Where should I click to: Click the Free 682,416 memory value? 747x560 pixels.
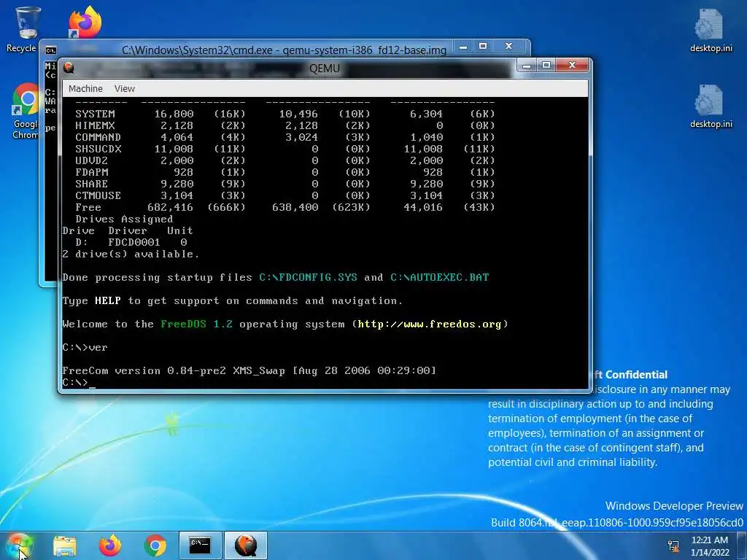point(170,208)
